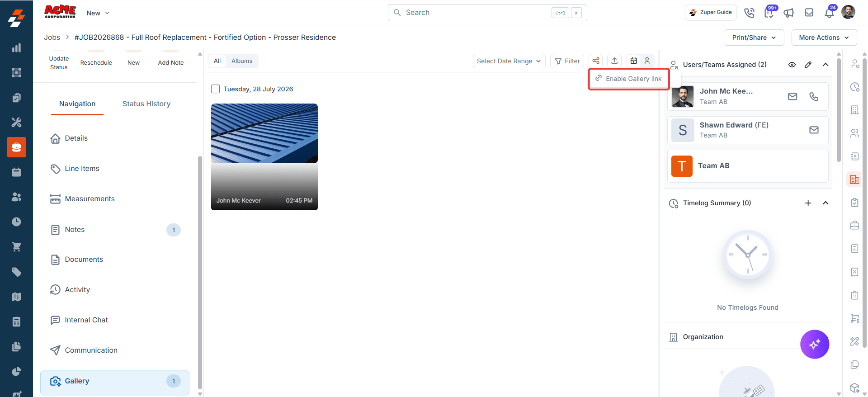Click the phone dialer icon in top bar
Screen dimensions: 868x397
click(749, 13)
